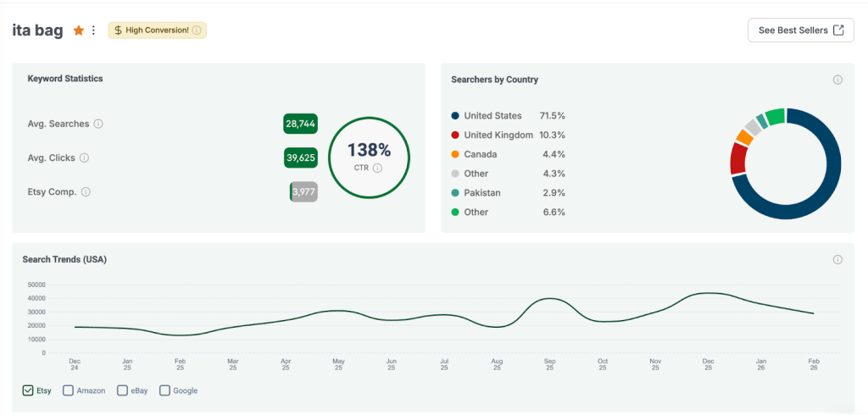Enable the Google checkbox

[x=165, y=390]
